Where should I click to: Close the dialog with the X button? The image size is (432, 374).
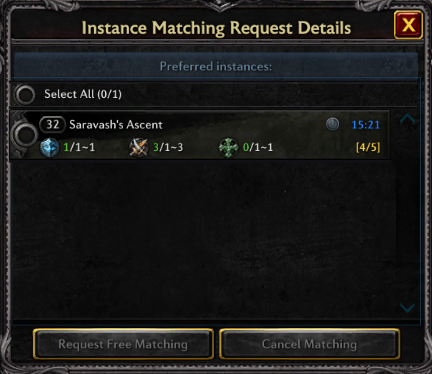click(x=408, y=25)
